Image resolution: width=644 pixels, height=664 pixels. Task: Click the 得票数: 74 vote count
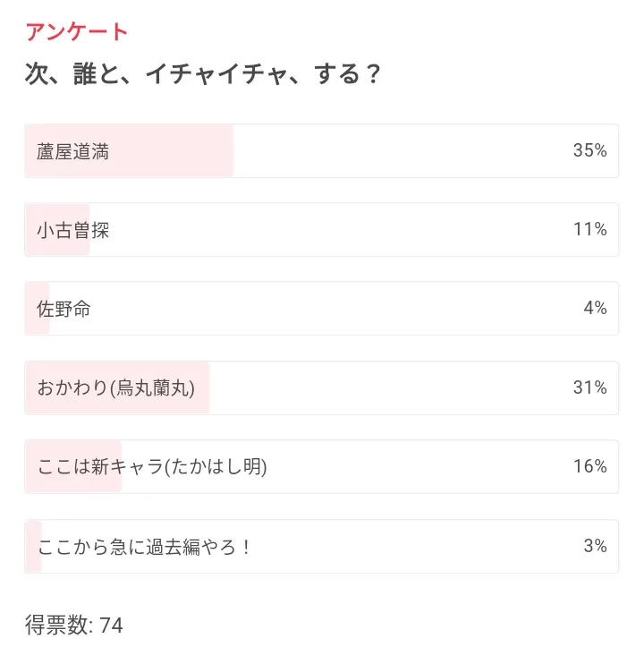click(73, 625)
